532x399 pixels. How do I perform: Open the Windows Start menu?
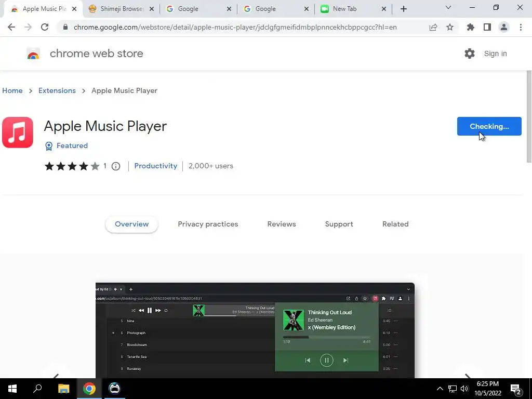12,389
